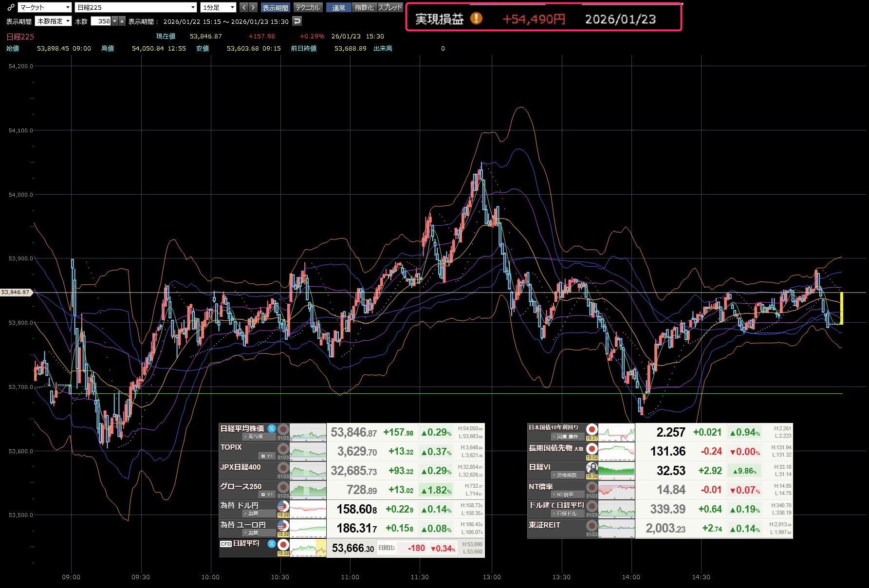Click the X share icon beside 日経平均株価

272,428
